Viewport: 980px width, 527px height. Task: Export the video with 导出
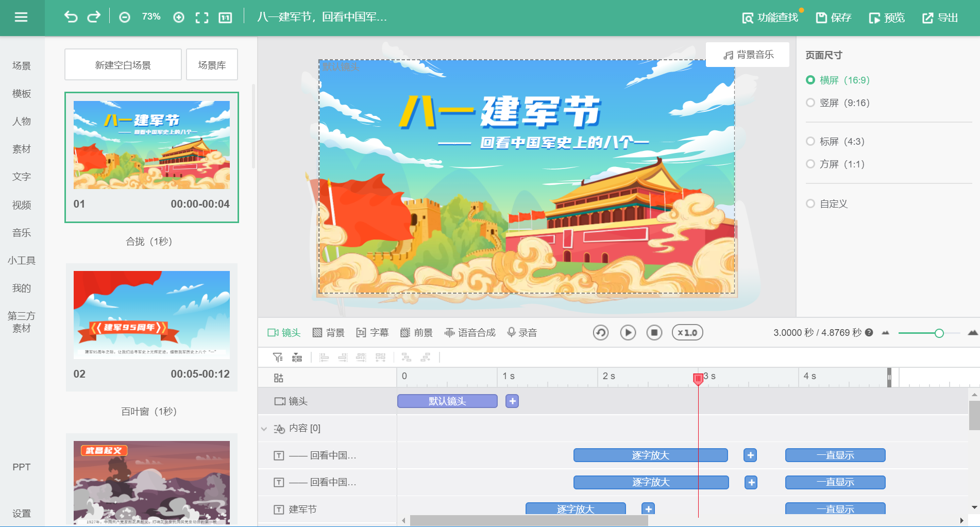click(940, 18)
